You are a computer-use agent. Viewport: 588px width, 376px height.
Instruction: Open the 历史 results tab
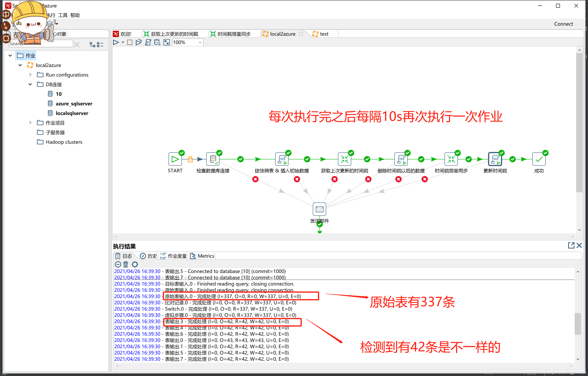click(148, 256)
